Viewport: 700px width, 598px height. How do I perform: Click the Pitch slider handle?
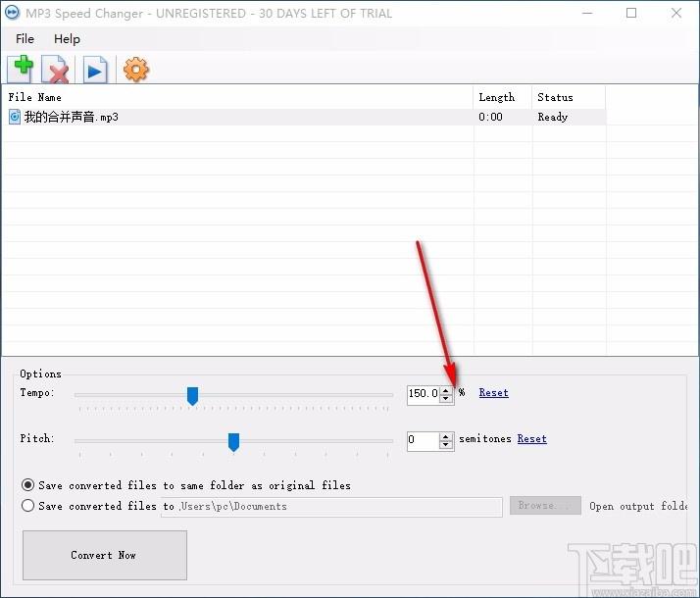click(x=233, y=441)
